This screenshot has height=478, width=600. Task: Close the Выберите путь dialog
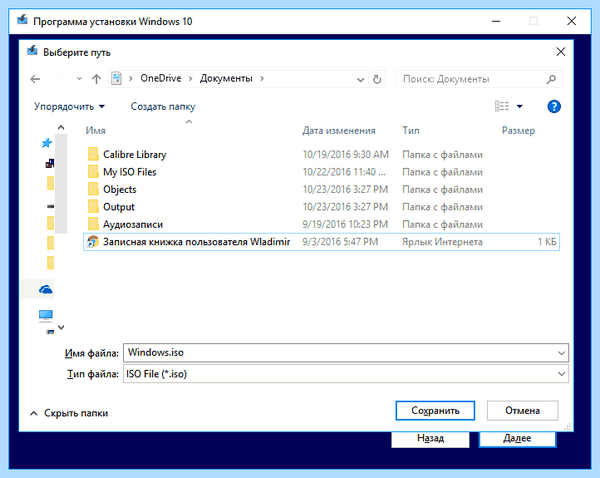click(x=561, y=52)
